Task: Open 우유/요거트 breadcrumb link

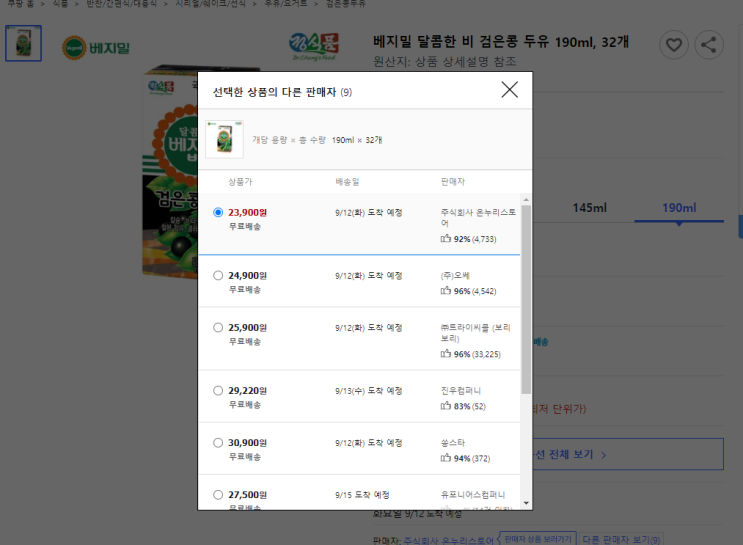Action: [x=286, y=3]
